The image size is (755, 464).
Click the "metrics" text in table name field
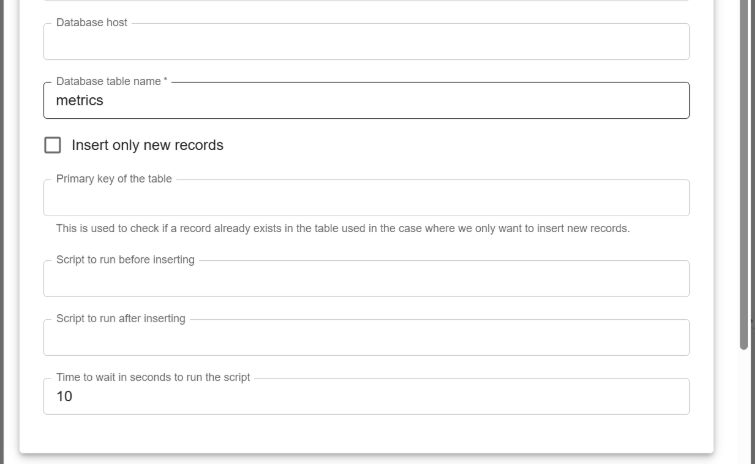pos(80,101)
